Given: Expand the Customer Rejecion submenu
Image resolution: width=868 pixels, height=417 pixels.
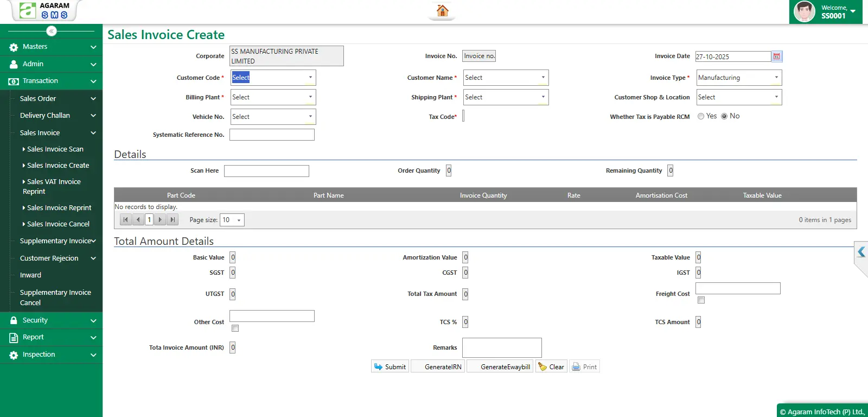Looking at the screenshot, I should click(x=56, y=258).
